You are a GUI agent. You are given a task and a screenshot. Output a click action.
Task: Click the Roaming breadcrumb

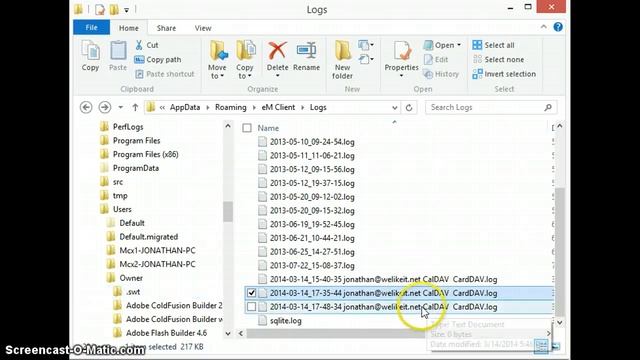(231, 107)
